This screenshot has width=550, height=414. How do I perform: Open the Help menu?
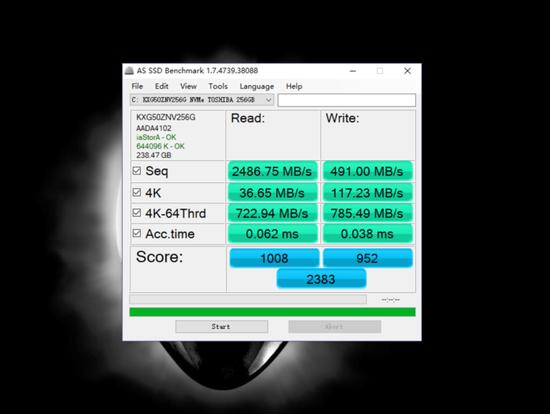click(294, 86)
